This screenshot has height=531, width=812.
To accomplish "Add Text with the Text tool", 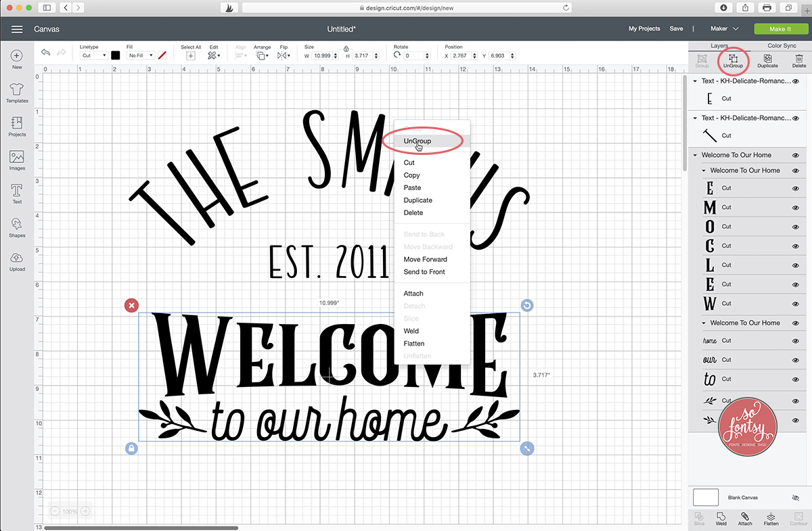I will pyautogui.click(x=17, y=194).
